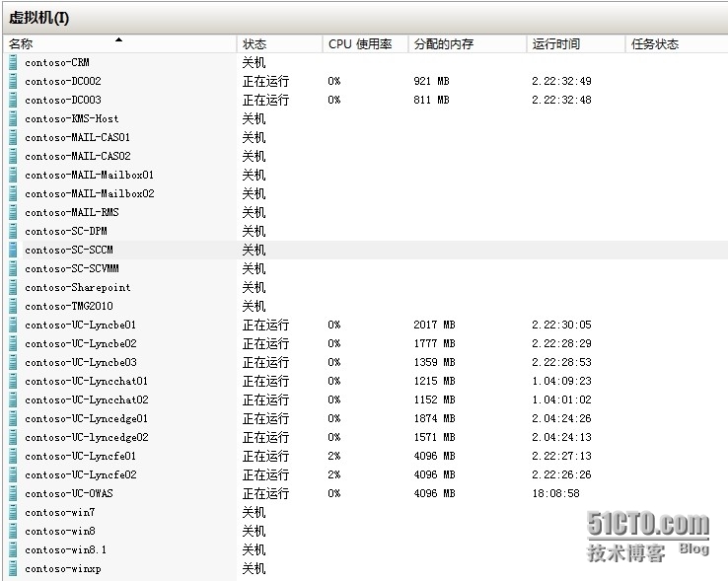The height and width of the screenshot is (581, 728).
Task: Click the 正在运行 status of contoso-DC003
Action: point(265,100)
